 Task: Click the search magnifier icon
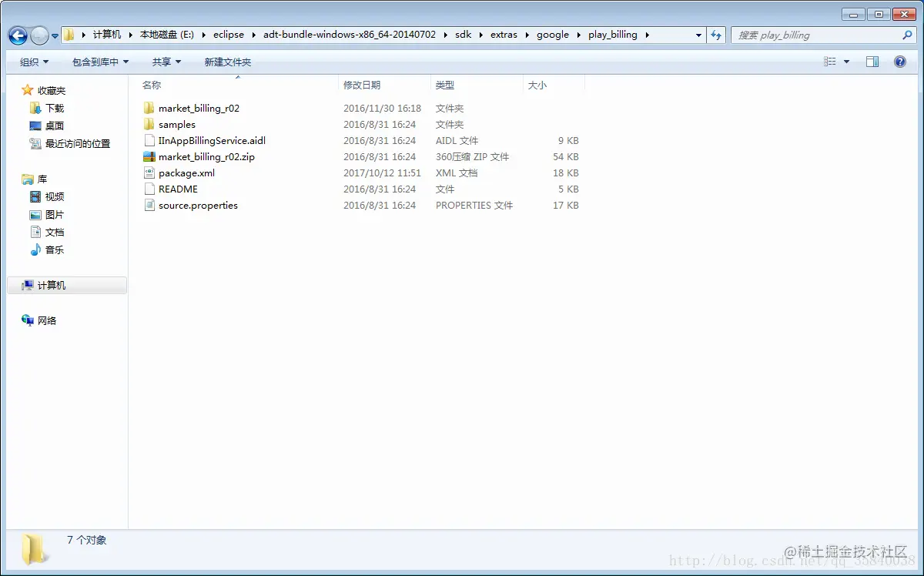point(907,35)
